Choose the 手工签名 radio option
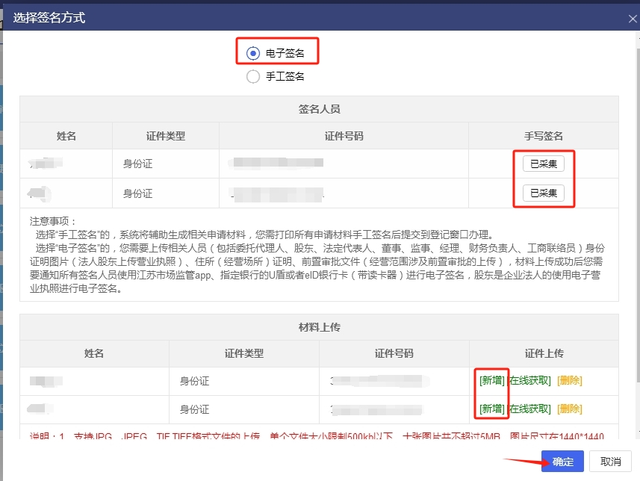 (253, 75)
